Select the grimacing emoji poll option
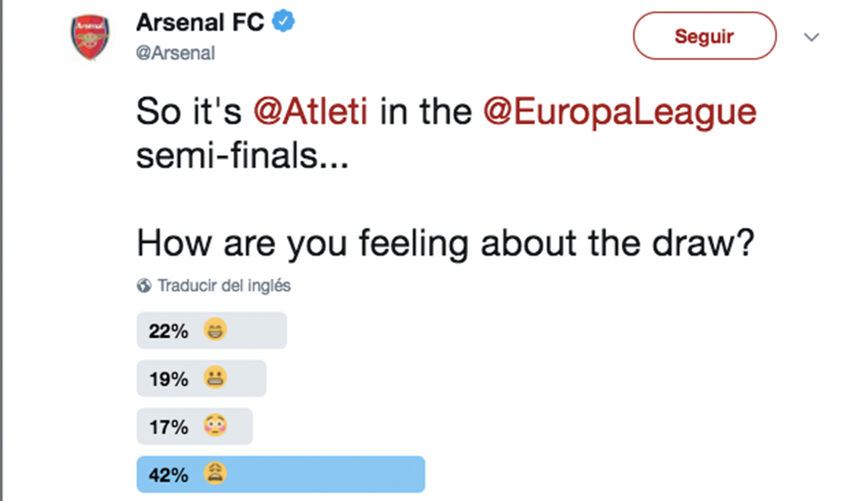This screenshot has width=868, height=501. click(216, 379)
